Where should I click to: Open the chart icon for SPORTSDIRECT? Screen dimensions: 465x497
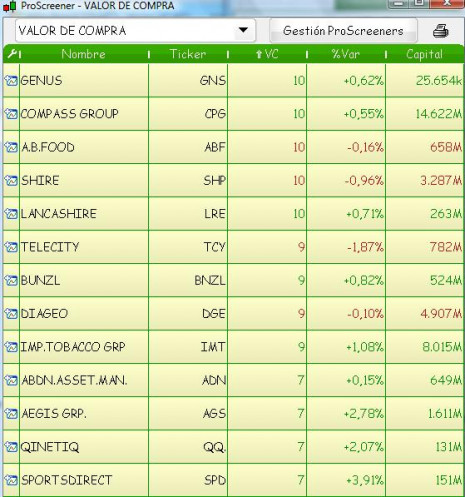(x=11, y=480)
